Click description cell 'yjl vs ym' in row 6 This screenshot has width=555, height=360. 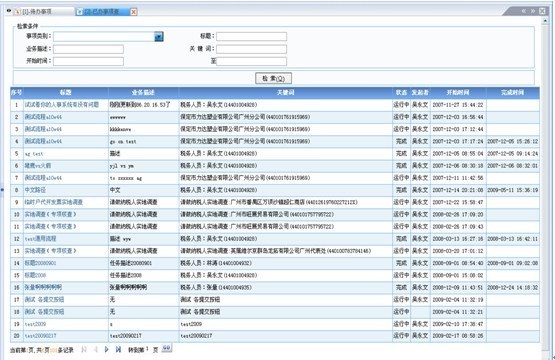122,166
